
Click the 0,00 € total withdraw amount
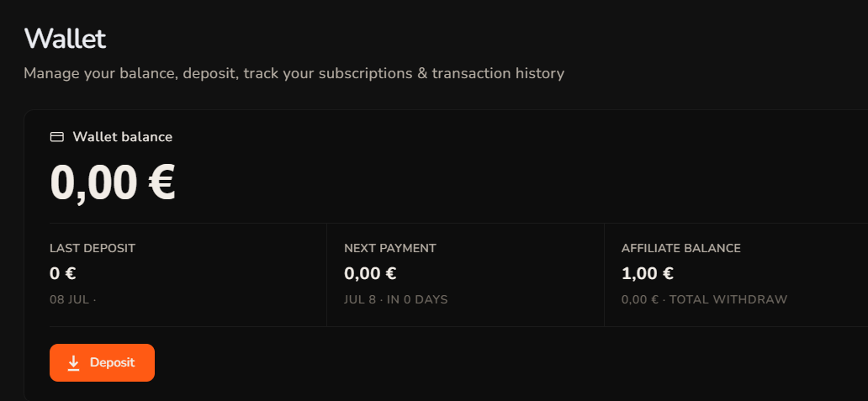(640, 300)
